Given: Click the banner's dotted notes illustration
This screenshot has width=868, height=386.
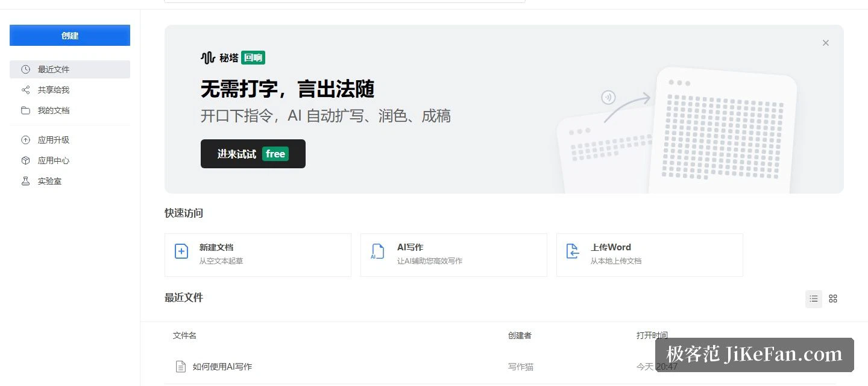Looking at the screenshot, I should coord(677,130).
